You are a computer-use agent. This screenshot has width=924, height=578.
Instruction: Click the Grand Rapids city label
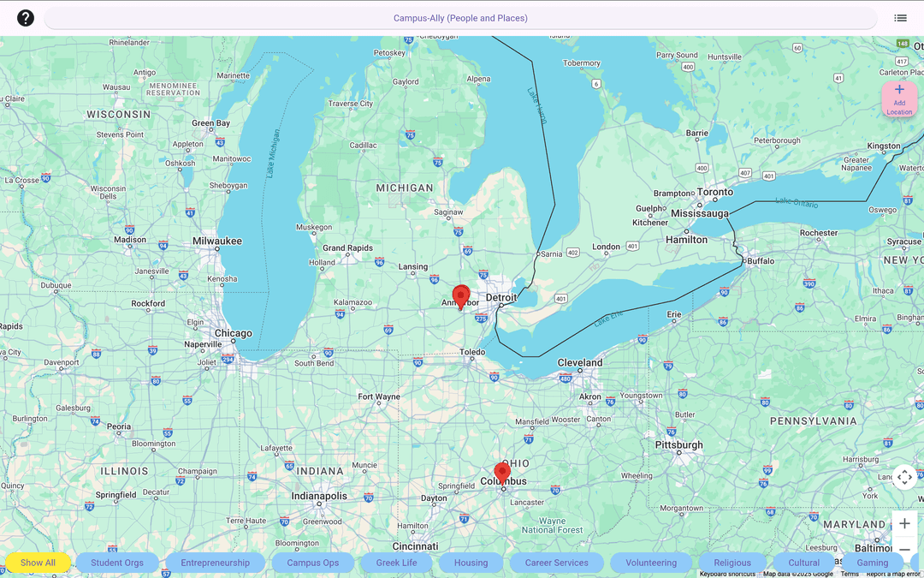[x=347, y=248]
